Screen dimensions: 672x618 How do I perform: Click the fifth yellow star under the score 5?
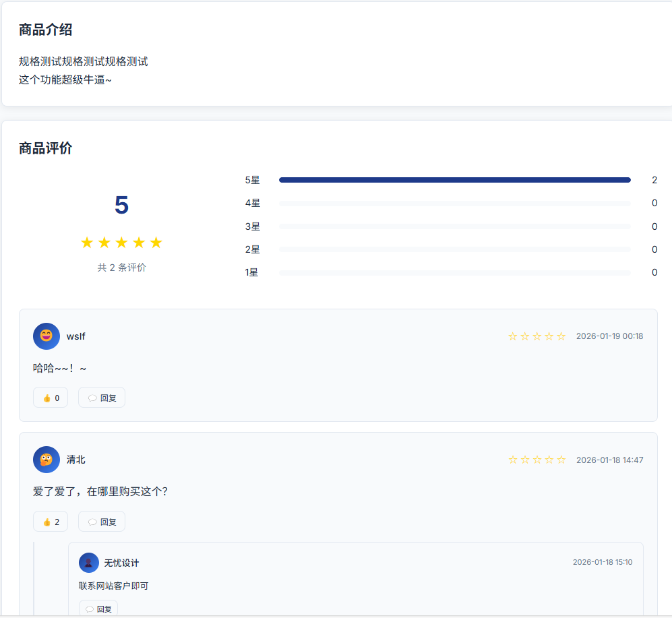pos(156,242)
